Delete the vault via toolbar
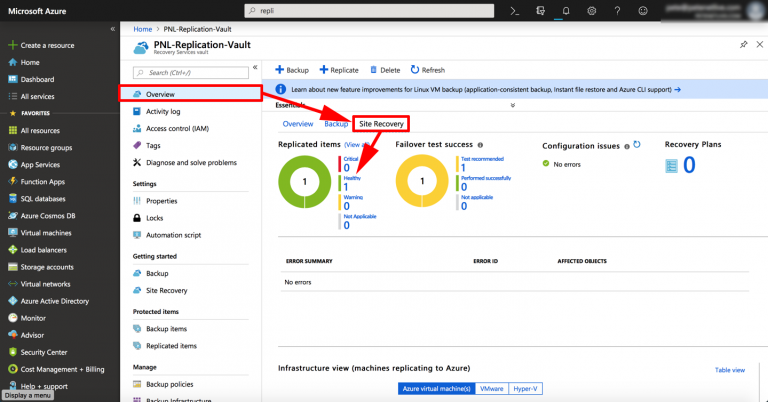The width and height of the screenshot is (768, 402). [385, 70]
